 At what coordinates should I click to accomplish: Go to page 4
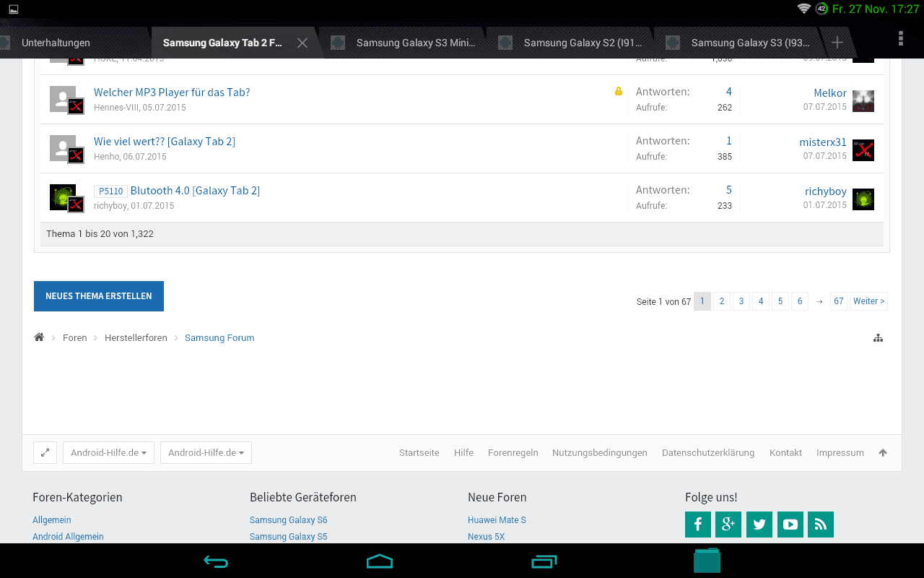[x=761, y=301]
